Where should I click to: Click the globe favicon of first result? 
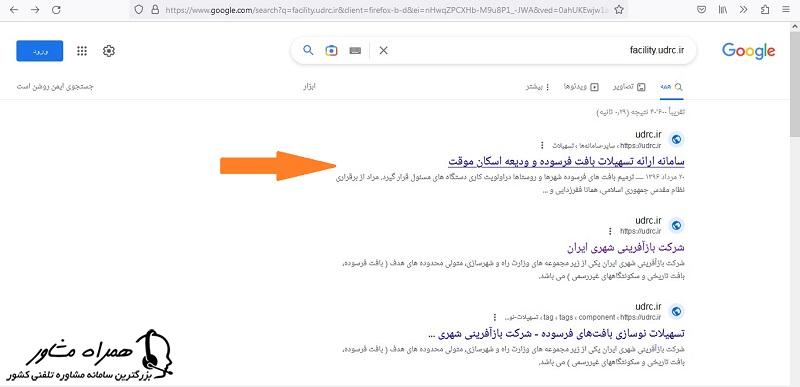[677, 139]
